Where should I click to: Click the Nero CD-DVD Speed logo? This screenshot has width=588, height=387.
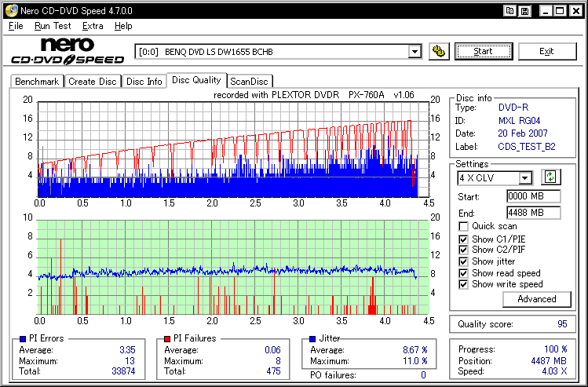tap(67, 51)
